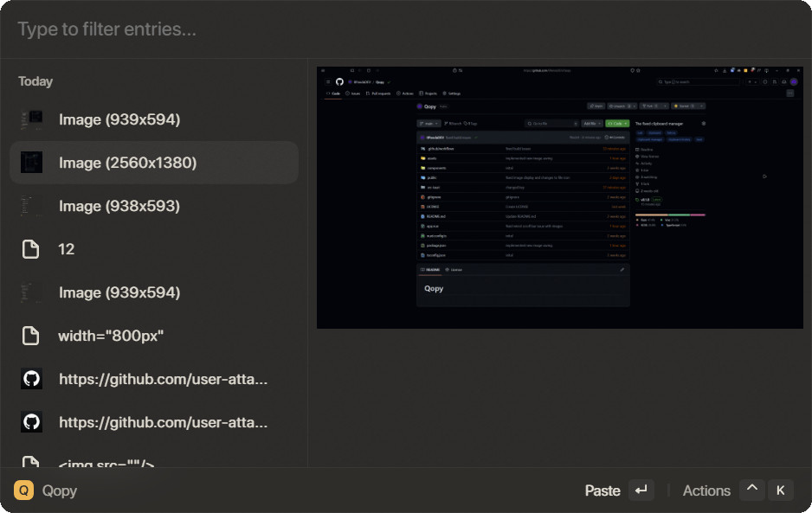
Task: Click the Paste button
Action: tap(603, 491)
